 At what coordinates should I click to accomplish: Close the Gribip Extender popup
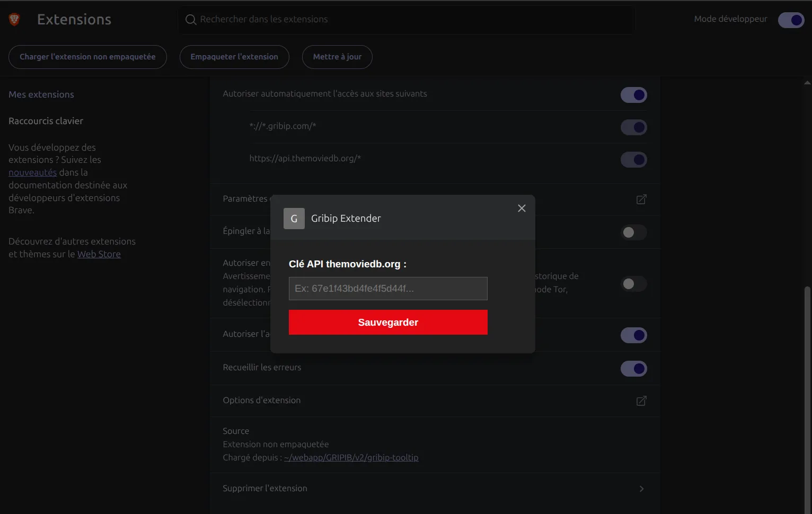click(x=522, y=208)
